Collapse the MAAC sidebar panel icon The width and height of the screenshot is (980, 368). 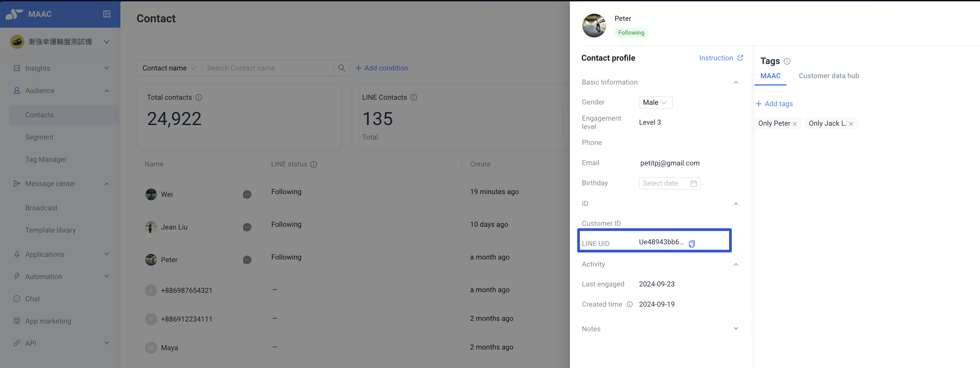click(107, 14)
